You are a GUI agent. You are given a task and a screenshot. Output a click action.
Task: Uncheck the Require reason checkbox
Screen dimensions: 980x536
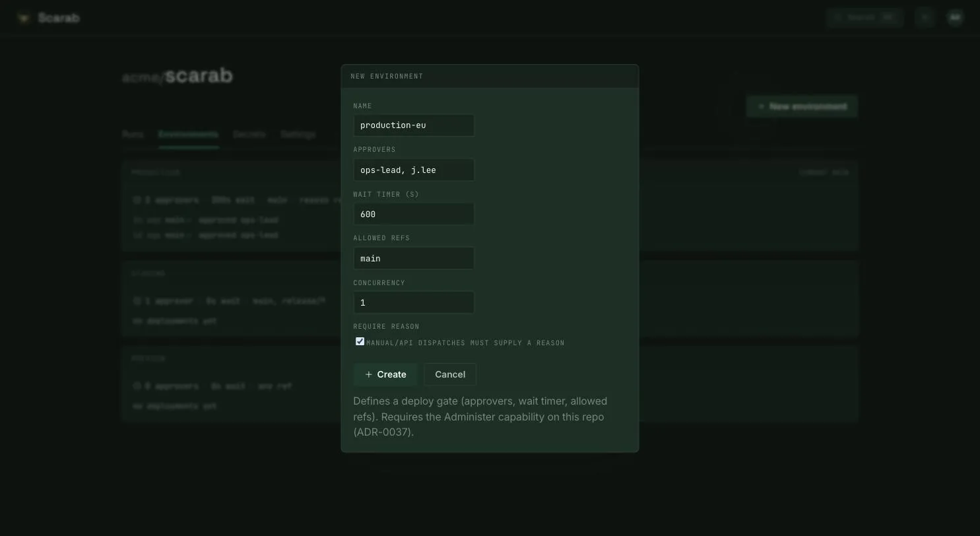coord(360,341)
